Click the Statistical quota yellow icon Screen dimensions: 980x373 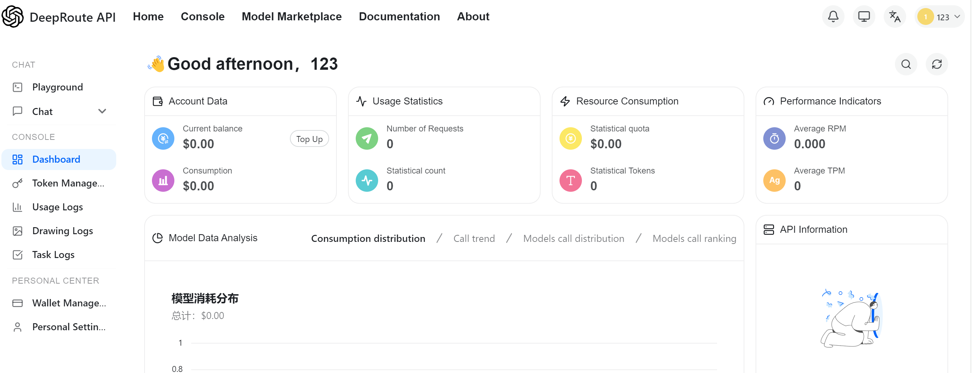(x=571, y=138)
